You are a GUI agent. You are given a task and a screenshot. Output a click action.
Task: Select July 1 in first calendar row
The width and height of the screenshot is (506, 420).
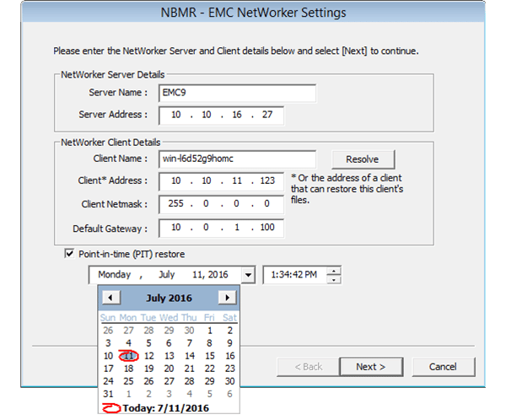[210, 331]
